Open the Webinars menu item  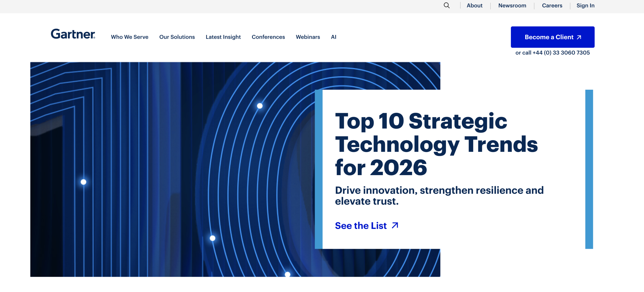308,37
